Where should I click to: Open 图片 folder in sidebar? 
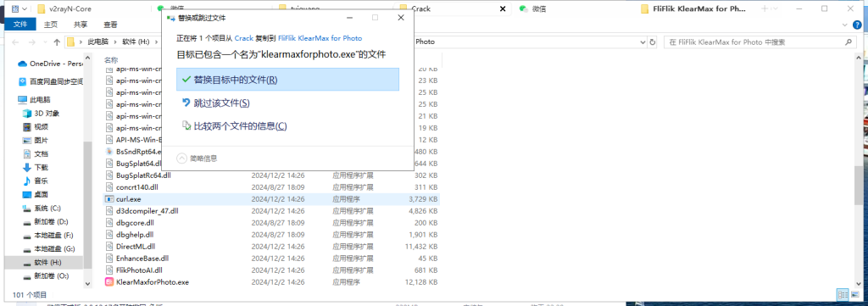[x=36, y=140]
